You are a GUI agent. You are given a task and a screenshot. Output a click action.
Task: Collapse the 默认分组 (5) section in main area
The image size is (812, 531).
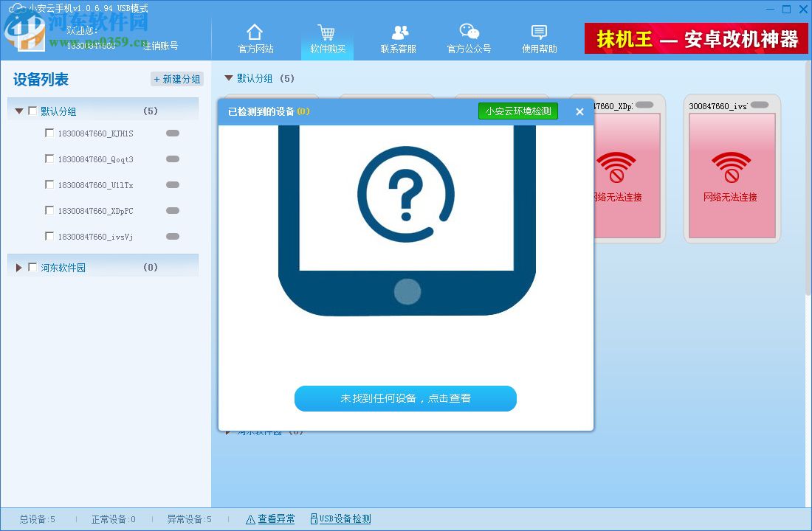point(228,77)
